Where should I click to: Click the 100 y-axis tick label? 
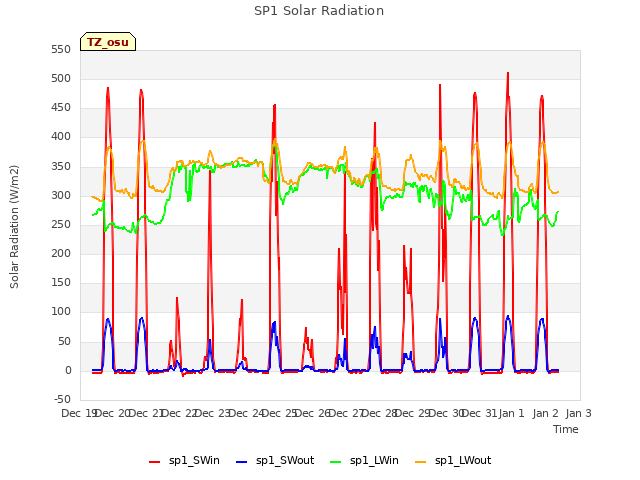point(61,312)
